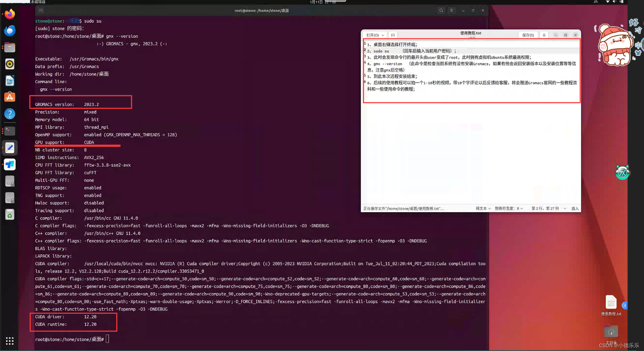Launch Thunderbird mail from dock
The width and height of the screenshot is (644, 351).
tap(10, 30)
